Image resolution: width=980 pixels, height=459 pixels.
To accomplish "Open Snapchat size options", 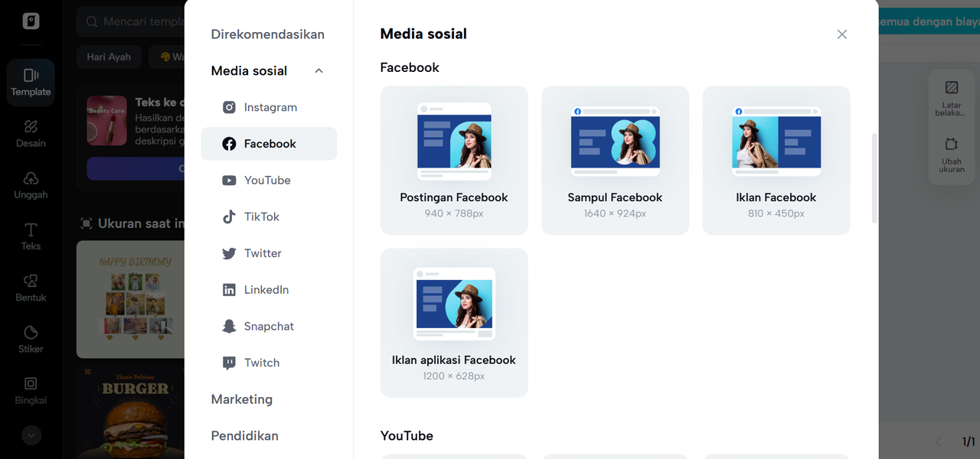I will (x=266, y=326).
